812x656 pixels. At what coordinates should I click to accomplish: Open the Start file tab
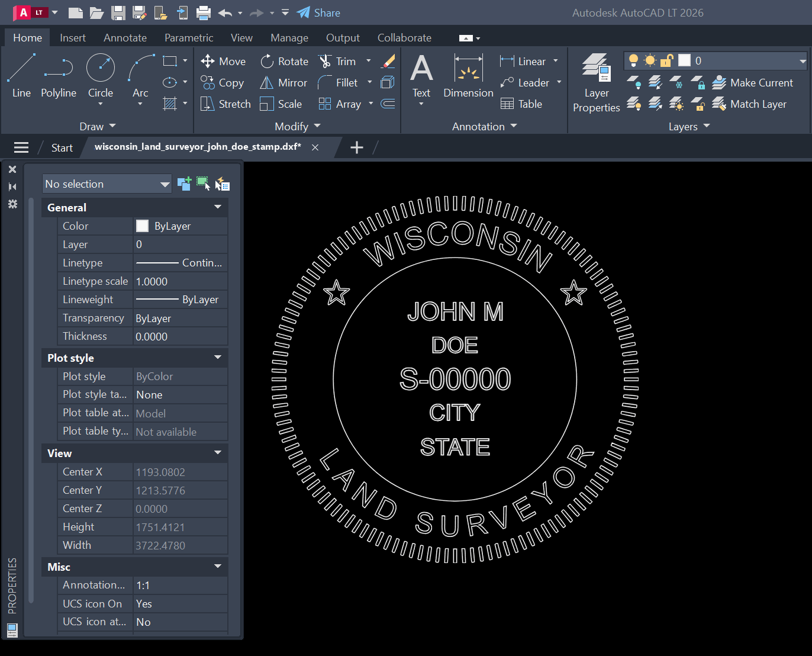[x=62, y=147]
